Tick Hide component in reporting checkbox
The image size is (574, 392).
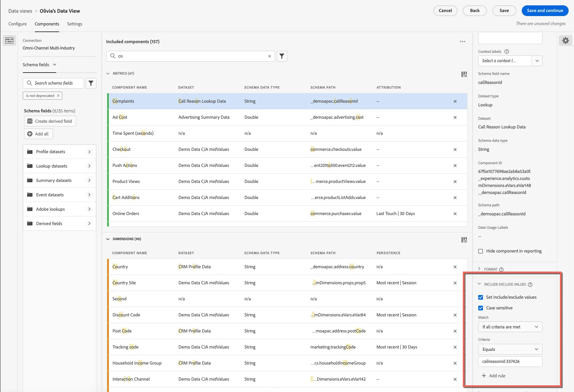[481, 251]
